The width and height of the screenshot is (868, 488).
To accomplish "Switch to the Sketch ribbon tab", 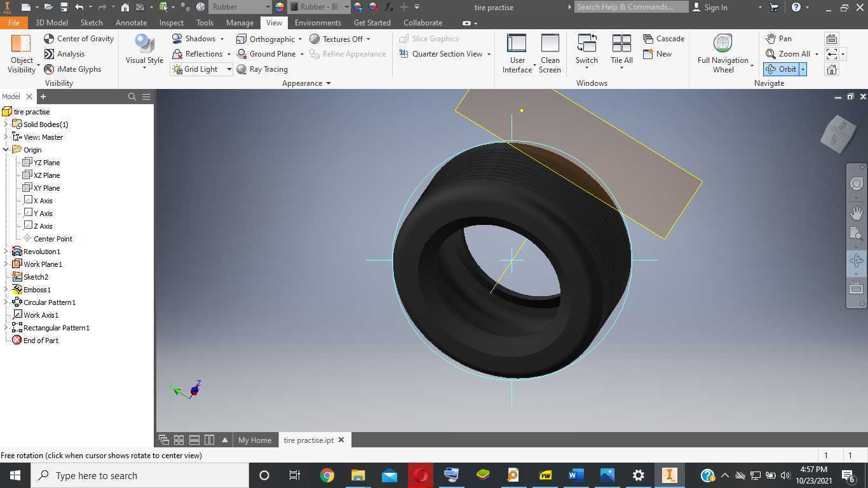I will pos(92,22).
